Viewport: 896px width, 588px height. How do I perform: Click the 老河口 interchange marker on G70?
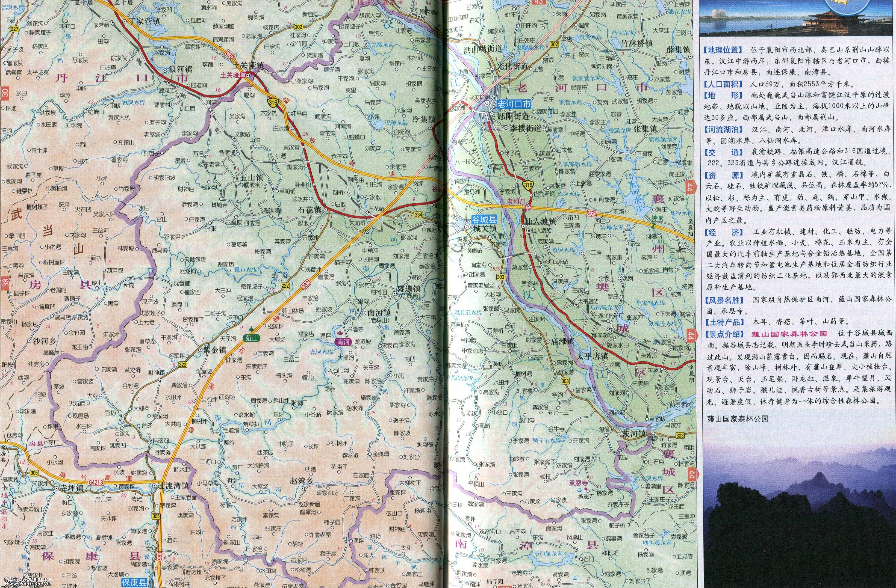point(528,207)
